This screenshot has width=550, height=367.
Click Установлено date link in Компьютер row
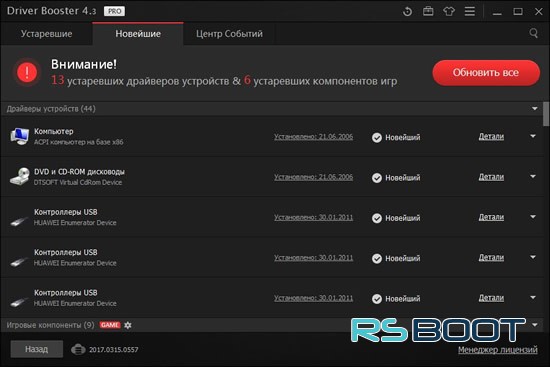tap(313, 136)
